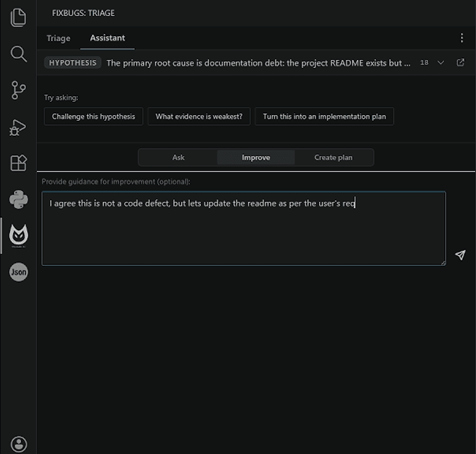Viewport: 476px width, 454px height.
Task: Open the three-dot more actions menu
Action: (x=462, y=38)
